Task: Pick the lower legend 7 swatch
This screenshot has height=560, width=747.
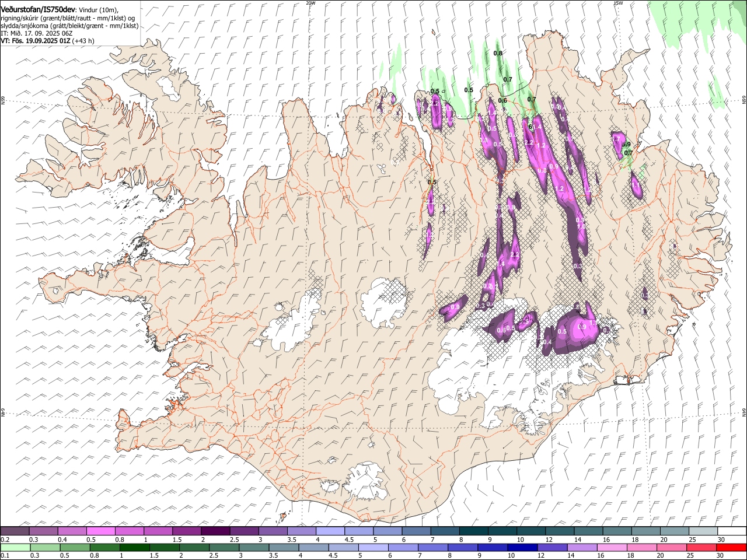Action: tap(432, 547)
